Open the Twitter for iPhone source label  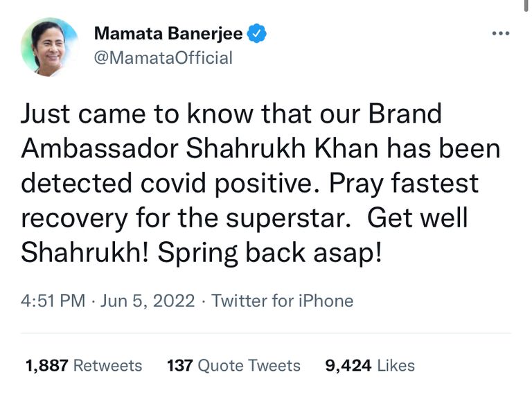pos(282,301)
